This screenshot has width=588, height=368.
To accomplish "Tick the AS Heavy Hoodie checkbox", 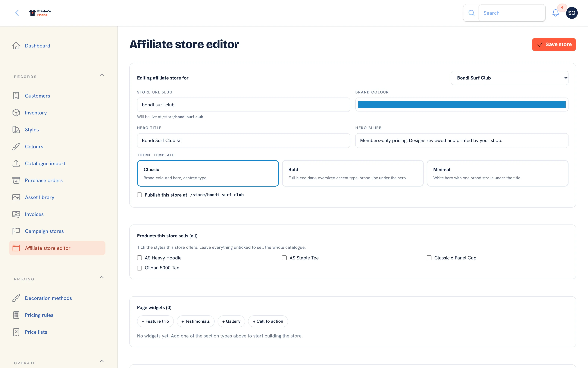I will [x=139, y=258].
